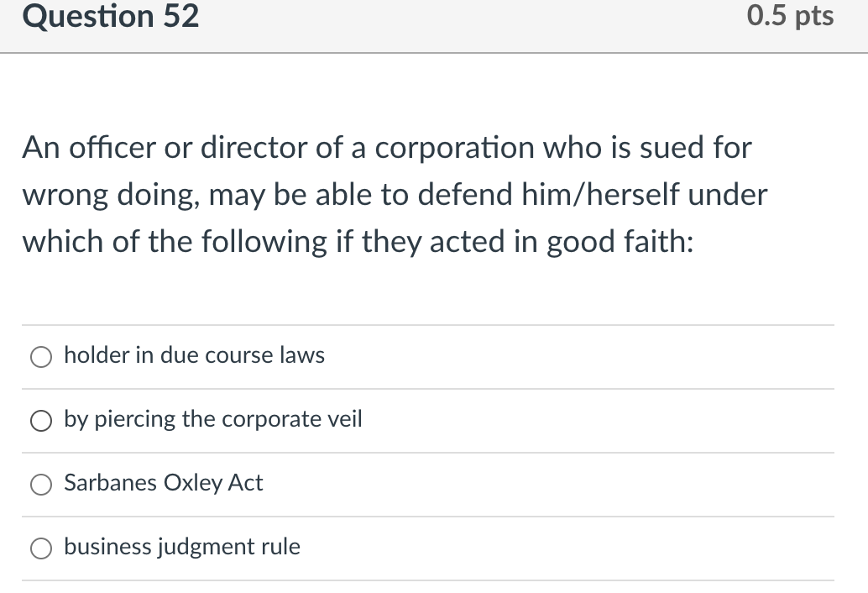Image resolution: width=868 pixels, height=593 pixels.
Task: Select the 'business judgment rule' radio button
Action: tap(40, 548)
